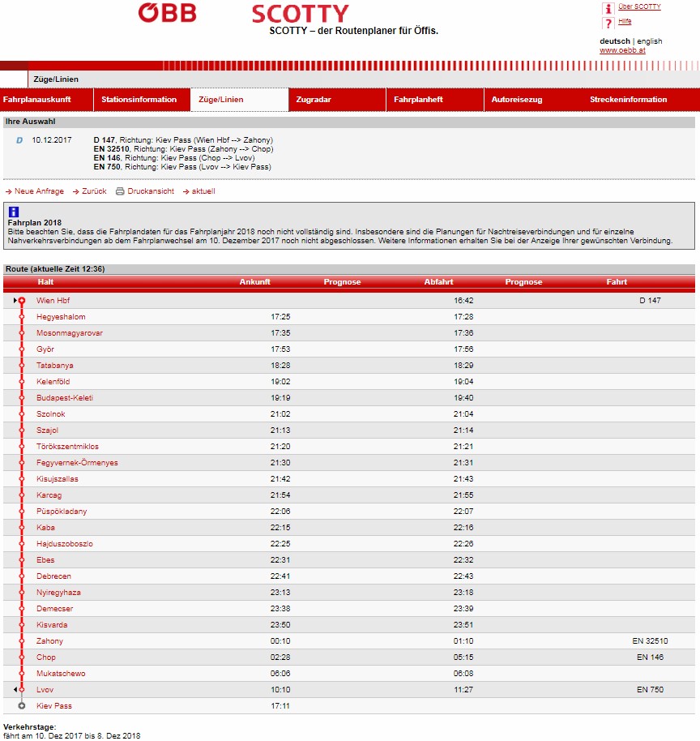Switch language to english

[x=649, y=41]
